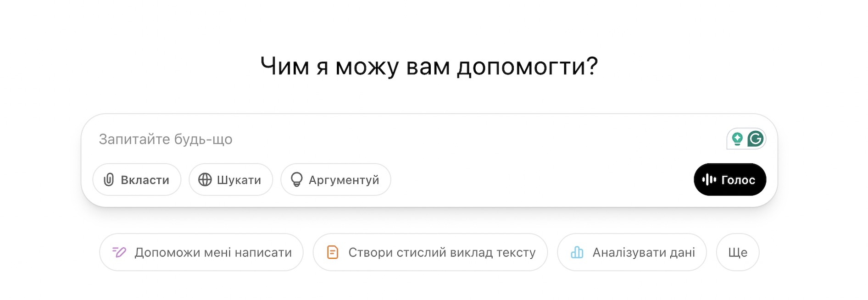Select Створи стислий виклад тексту chip
This screenshot has height=300, width=868.
430,252
